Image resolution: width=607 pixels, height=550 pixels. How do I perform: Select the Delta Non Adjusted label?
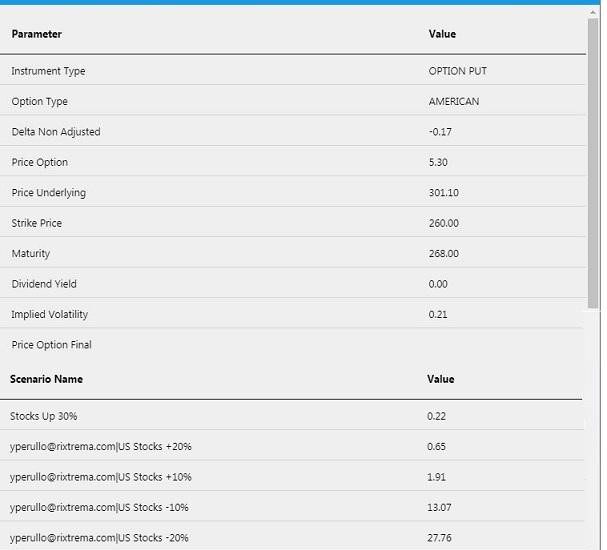pos(56,132)
